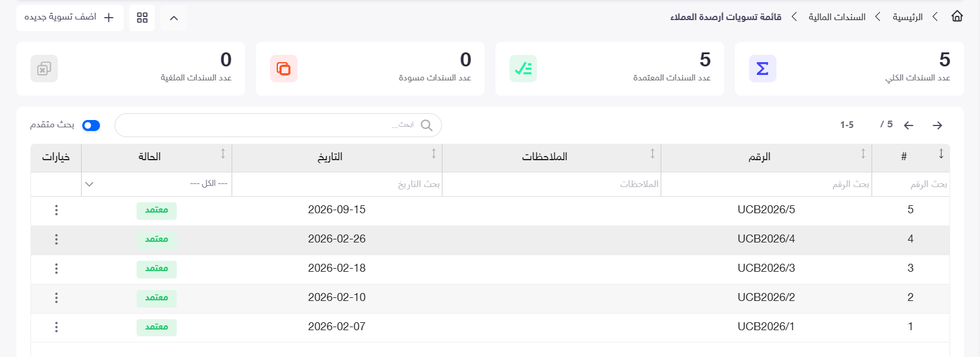Click اضف تسوية جديده button
Image resolution: width=980 pixels, height=357 pixels.
[x=70, y=18]
